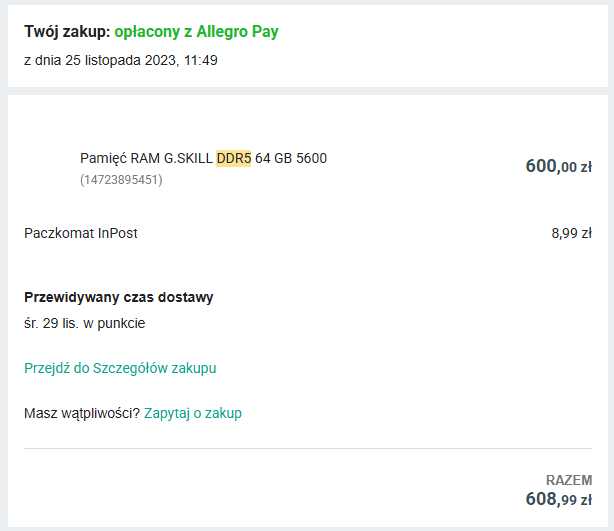Open the Przejdź do Szczegółów zakupu link
The width and height of the screenshot is (614, 531).
coord(120,368)
